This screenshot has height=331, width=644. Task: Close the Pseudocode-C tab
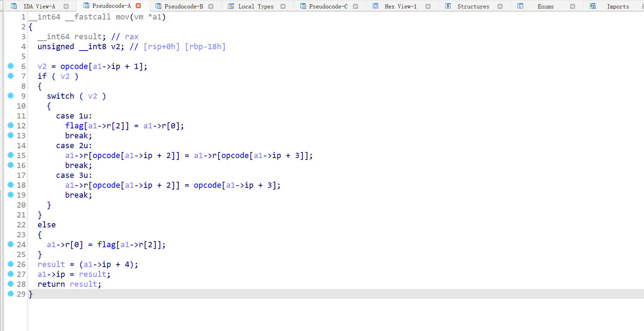(355, 6)
